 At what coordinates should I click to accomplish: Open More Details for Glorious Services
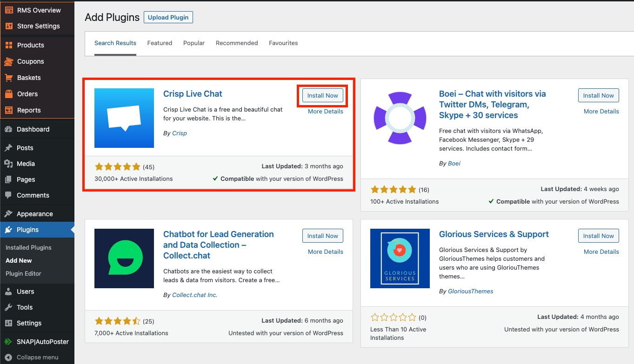[x=601, y=252]
